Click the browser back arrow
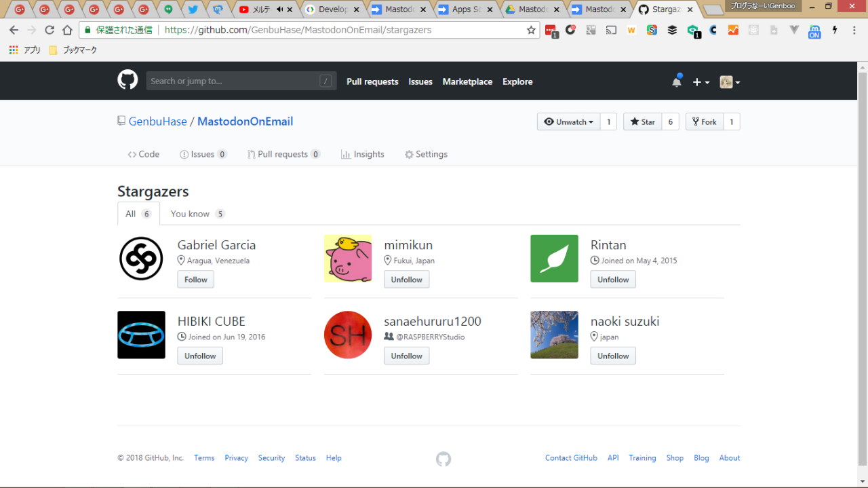 click(14, 30)
